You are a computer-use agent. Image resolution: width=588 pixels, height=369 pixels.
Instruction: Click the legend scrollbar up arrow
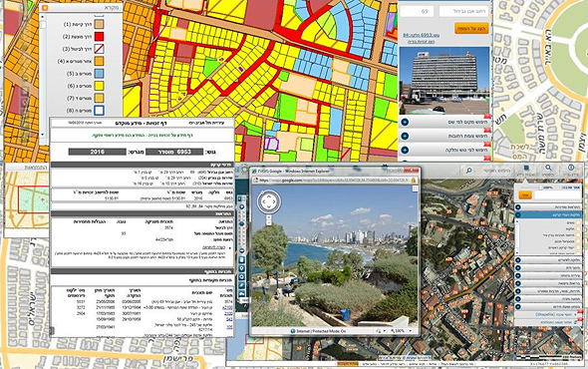click(43, 17)
